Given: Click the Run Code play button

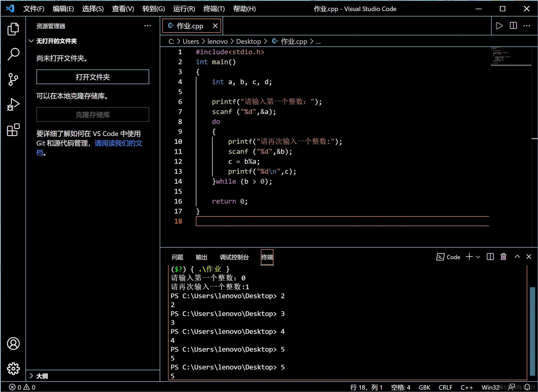Looking at the screenshot, I should tap(499, 26).
